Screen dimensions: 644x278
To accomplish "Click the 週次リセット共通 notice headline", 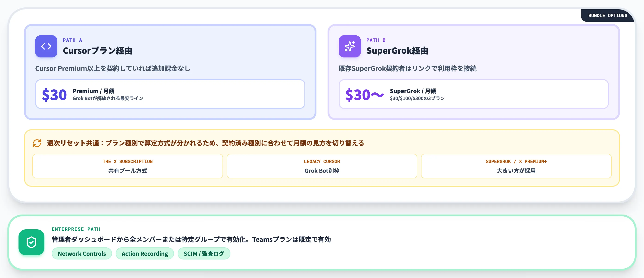I will coord(205,143).
